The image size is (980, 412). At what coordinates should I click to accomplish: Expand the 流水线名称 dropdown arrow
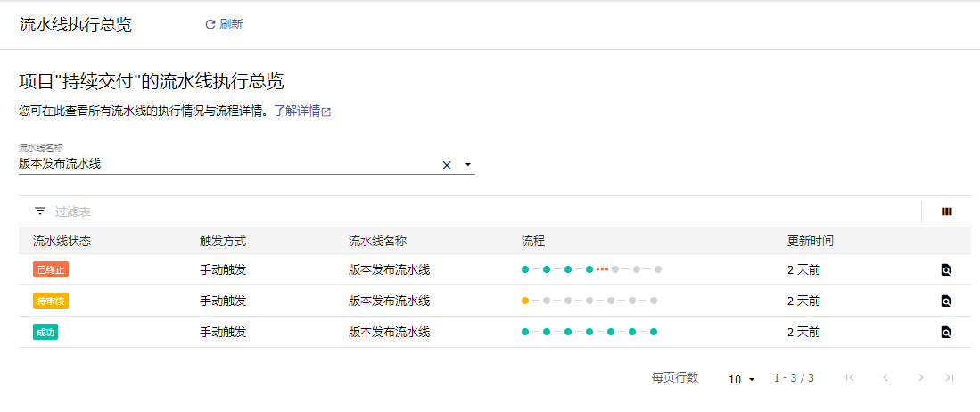tap(467, 165)
